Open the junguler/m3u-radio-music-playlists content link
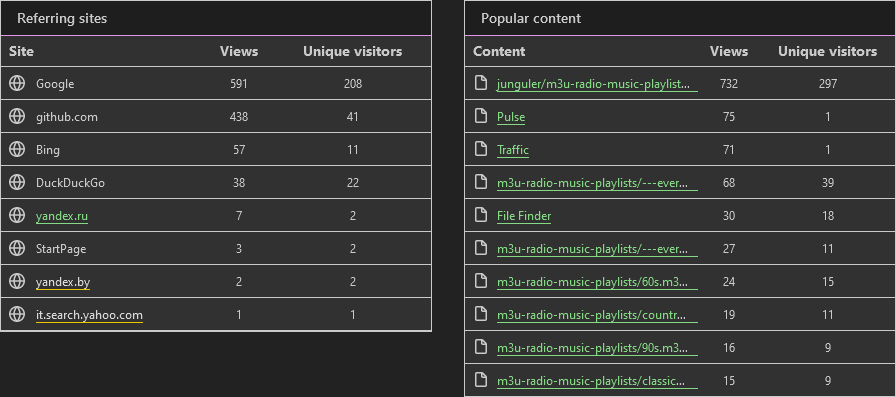Image resolution: width=896 pixels, height=397 pixels. tap(597, 84)
